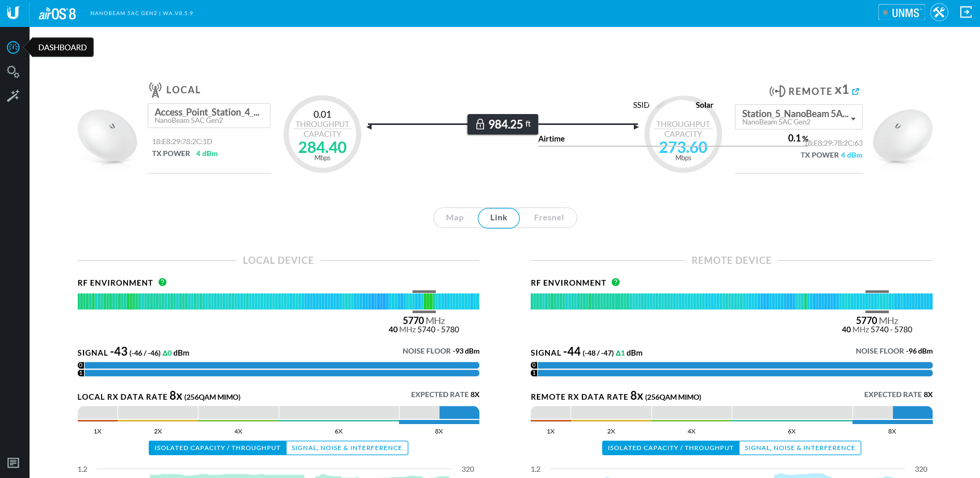Click the local TX POWER 4 dBm value
The height and width of the screenshot is (478, 980).
207,153
